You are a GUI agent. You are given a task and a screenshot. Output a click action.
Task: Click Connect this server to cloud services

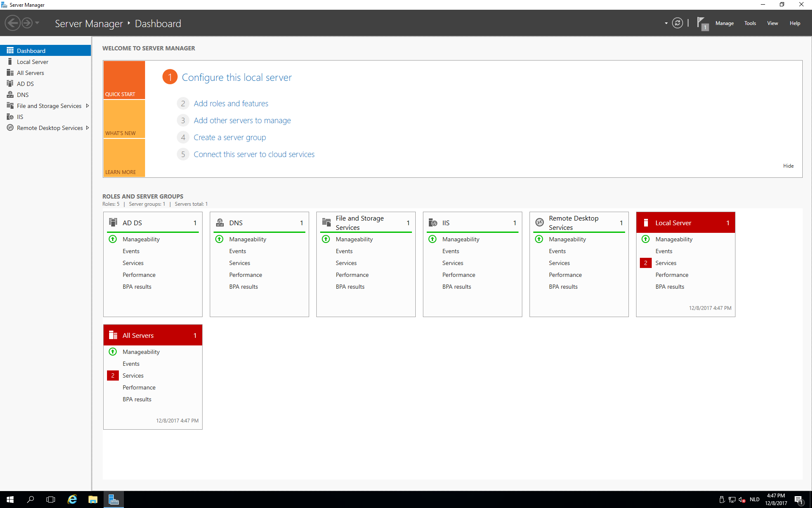point(254,154)
